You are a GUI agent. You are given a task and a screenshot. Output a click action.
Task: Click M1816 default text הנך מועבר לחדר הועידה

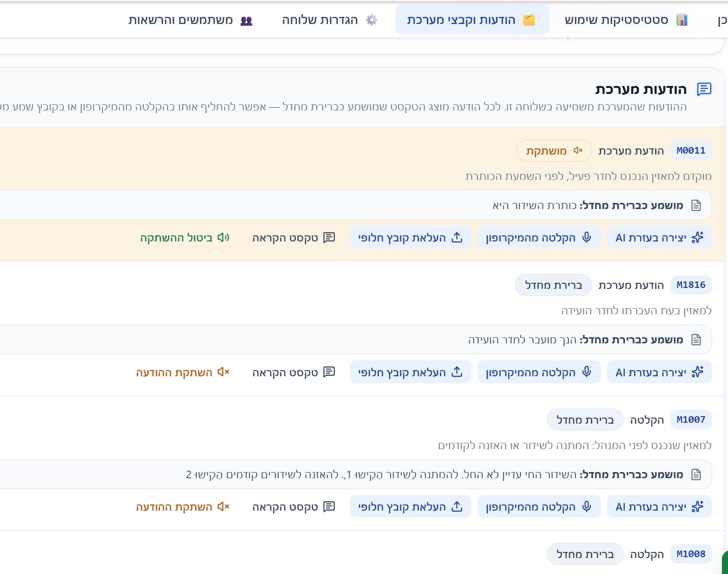522,340
